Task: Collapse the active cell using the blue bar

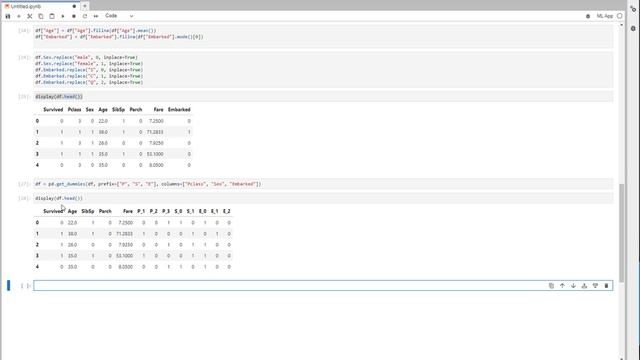Action: [x=9, y=286]
